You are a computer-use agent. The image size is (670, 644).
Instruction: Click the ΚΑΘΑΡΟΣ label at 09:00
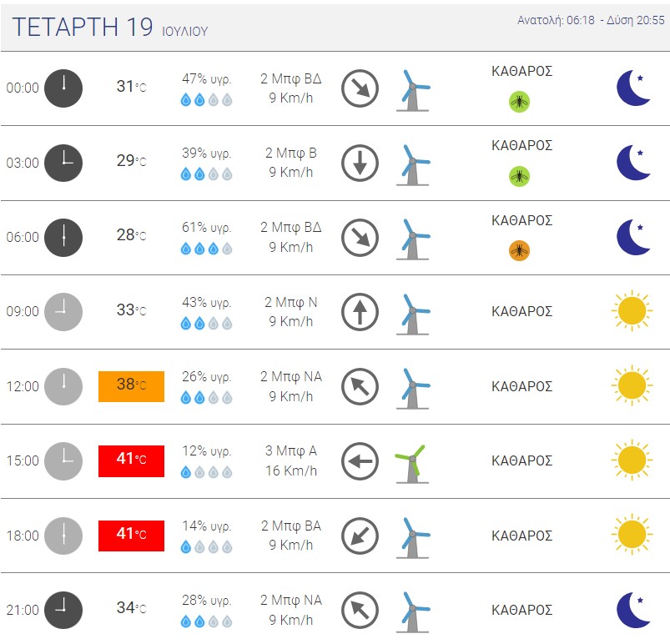(x=521, y=311)
